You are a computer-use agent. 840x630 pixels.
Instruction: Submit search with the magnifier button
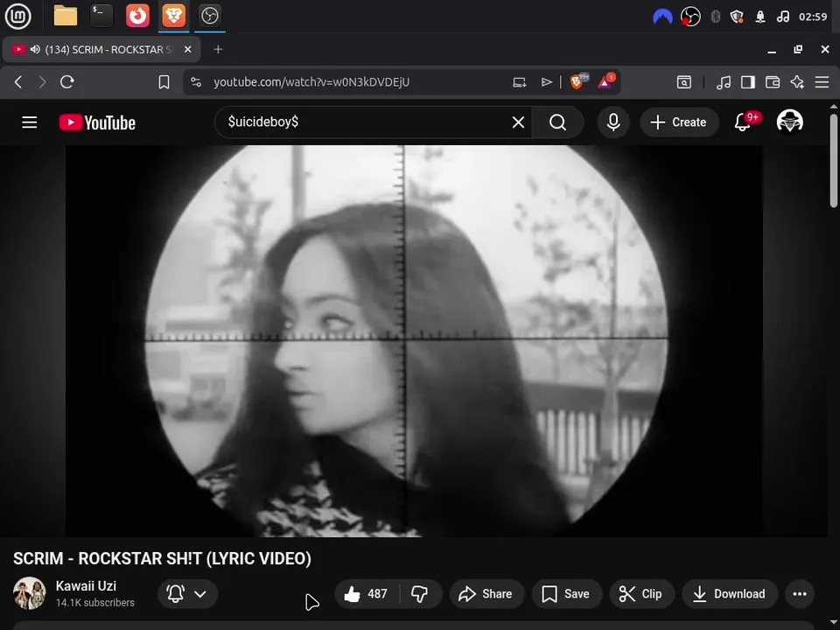pos(557,122)
